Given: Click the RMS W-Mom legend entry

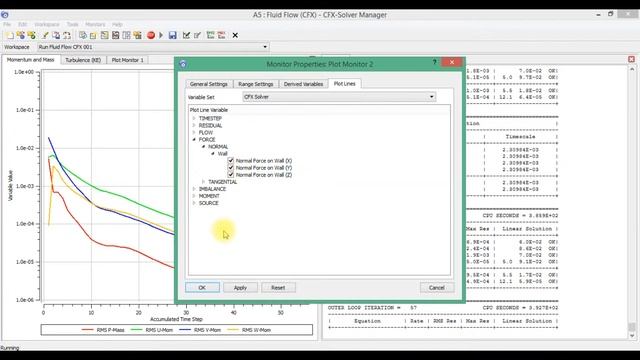Looking at the screenshot, I should [249, 330].
